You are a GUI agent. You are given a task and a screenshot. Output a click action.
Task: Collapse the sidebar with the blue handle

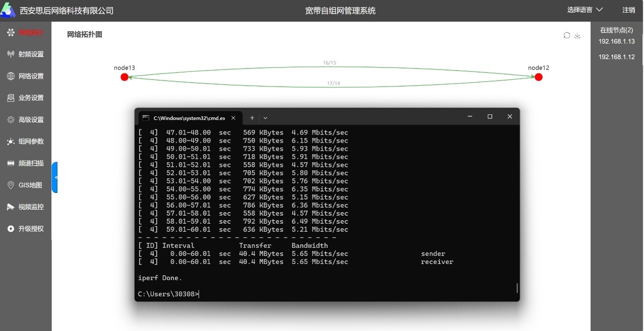55,177
